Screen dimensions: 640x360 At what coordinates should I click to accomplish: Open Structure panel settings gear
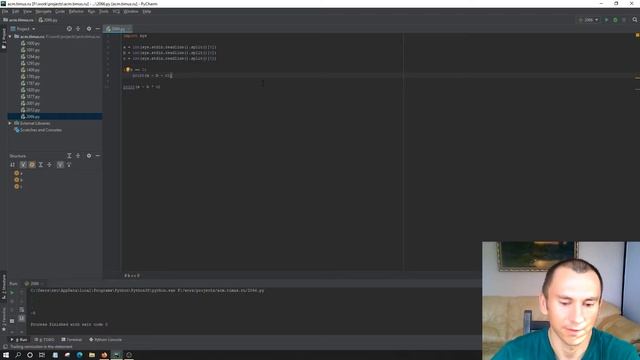(x=89, y=156)
